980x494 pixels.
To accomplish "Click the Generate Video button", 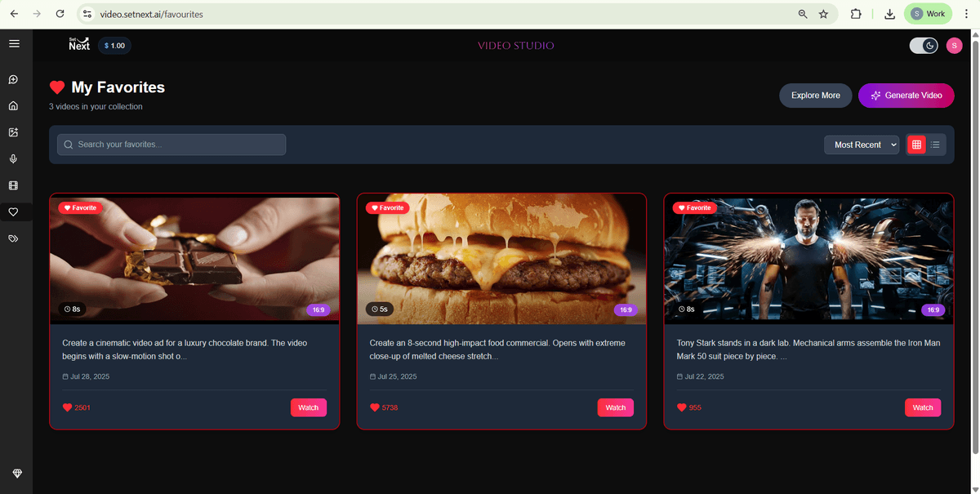I will coord(906,96).
